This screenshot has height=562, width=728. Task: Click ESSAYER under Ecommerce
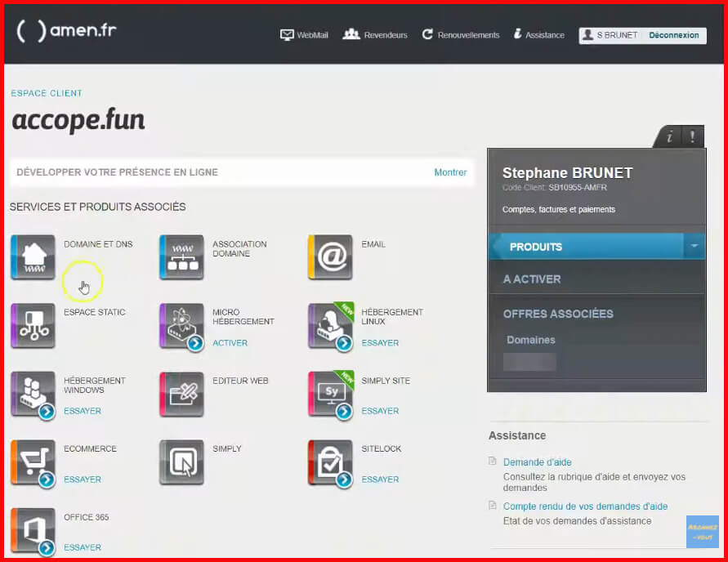[x=83, y=479]
